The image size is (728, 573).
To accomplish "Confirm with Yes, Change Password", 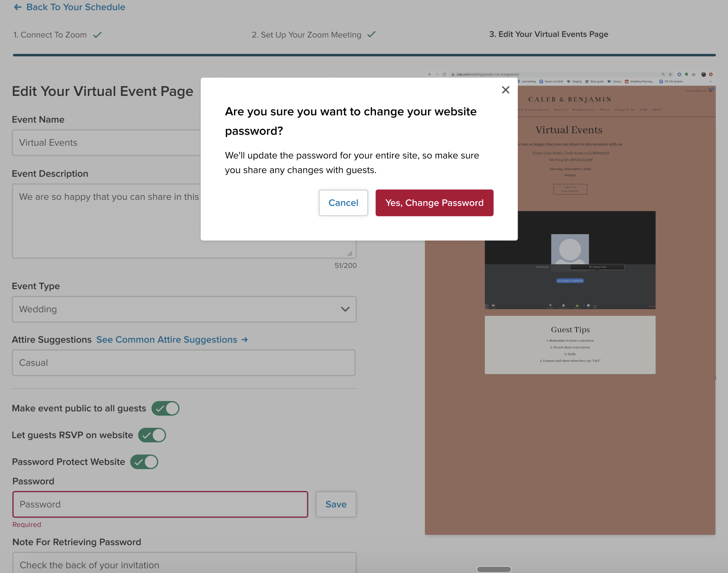I will [x=434, y=203].
